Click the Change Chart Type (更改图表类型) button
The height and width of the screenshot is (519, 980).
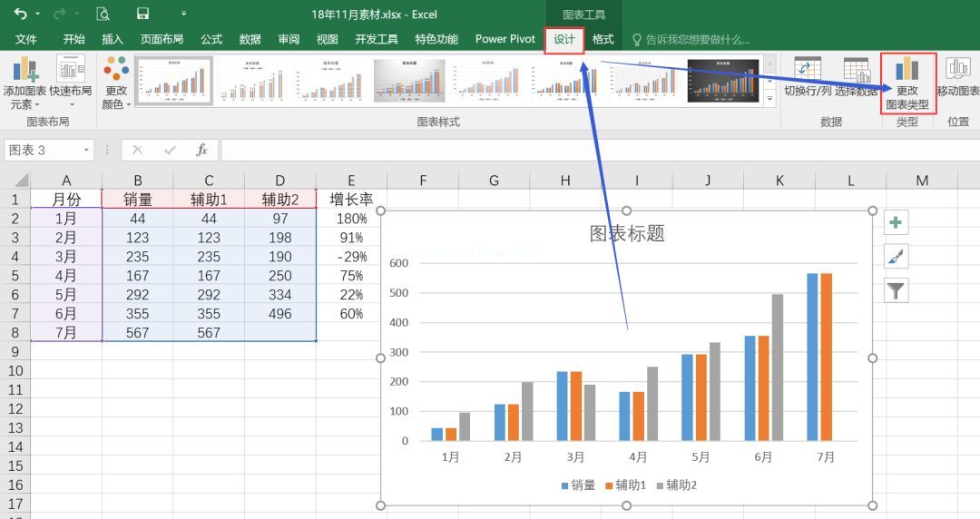[906, 83]
